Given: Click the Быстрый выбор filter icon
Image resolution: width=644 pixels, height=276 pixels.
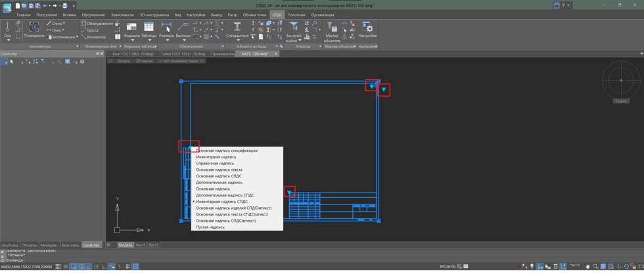Looking at the screenshot, I should point(294,27).
